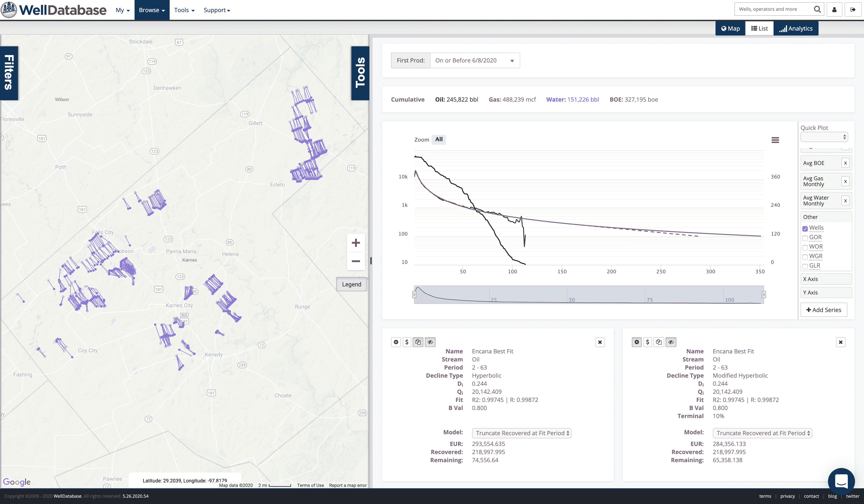Open settings gear on left decline panel

(x=396, y=342)
